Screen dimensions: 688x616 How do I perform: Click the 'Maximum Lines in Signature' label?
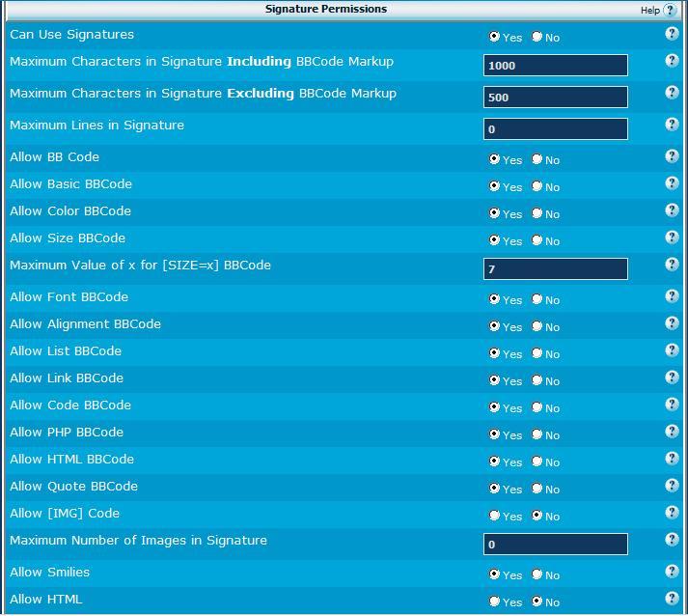tap(96, 126)
